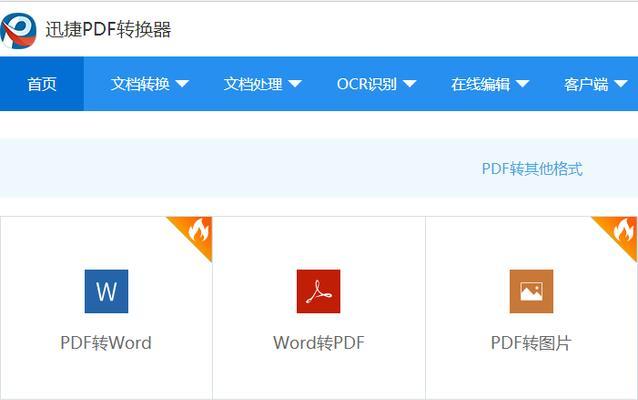Expand the OCR识别 dropdown arrow
Viewport: 638px width, 400px height.
click(409, 84)
